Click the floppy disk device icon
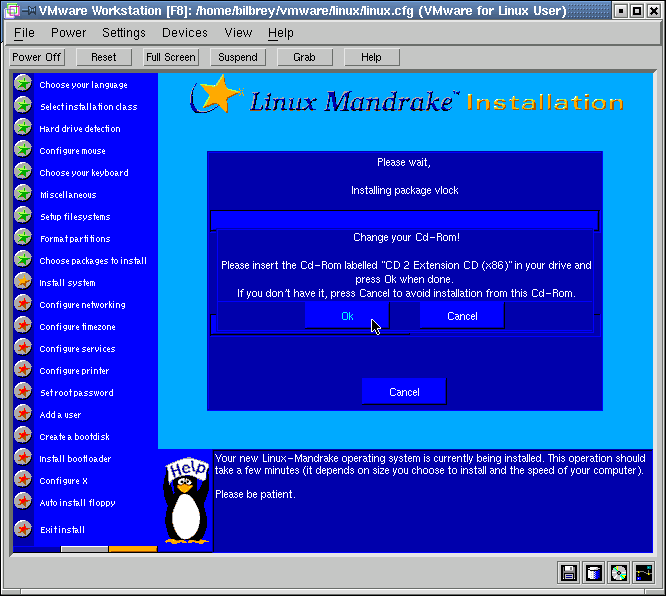The width and height of the screenshot is (666, 596). (x=569, y=573)
